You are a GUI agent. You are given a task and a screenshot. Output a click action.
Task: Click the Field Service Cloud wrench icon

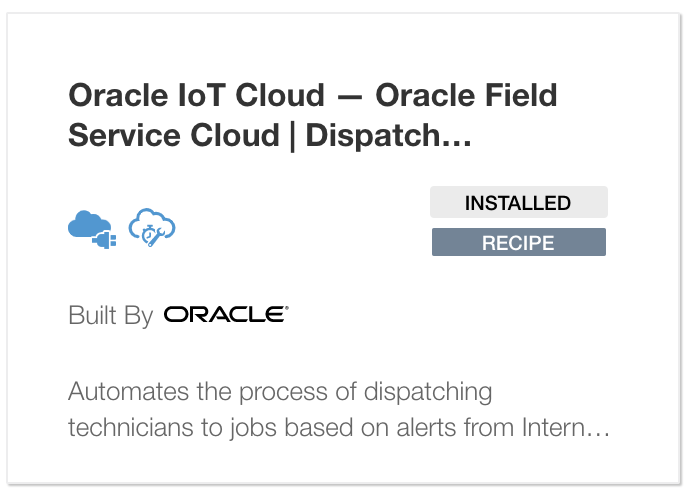click(x=152, y=228)
